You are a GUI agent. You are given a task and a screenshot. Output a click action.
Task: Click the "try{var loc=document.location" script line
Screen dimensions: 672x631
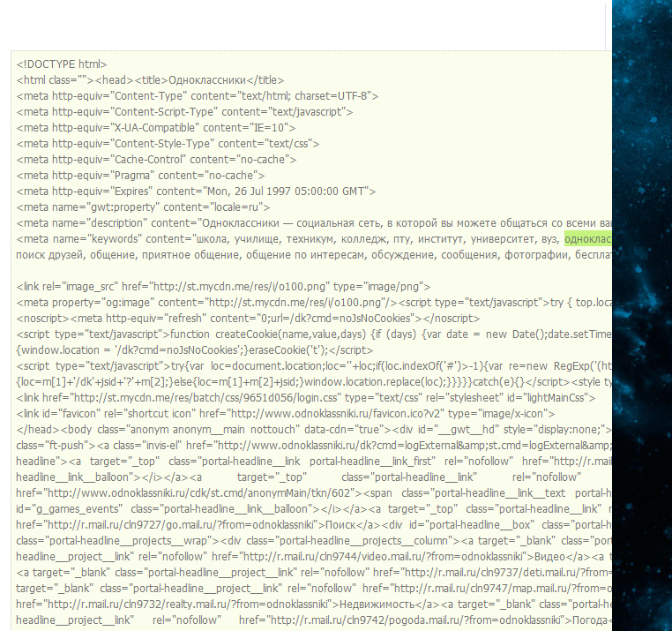[x=314, y=366]
